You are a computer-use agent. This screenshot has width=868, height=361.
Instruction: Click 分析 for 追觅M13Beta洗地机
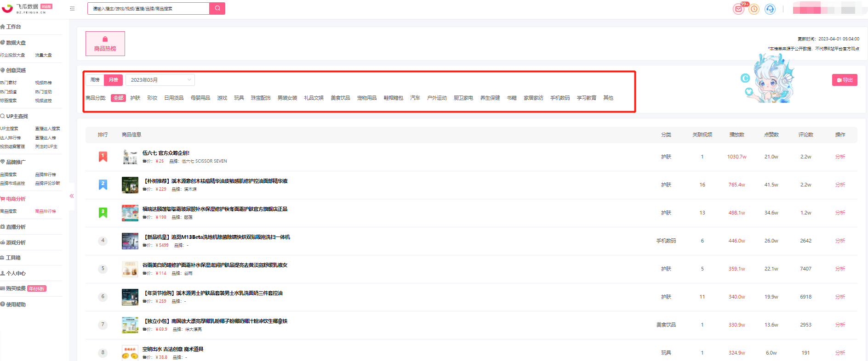pos(840,241)
